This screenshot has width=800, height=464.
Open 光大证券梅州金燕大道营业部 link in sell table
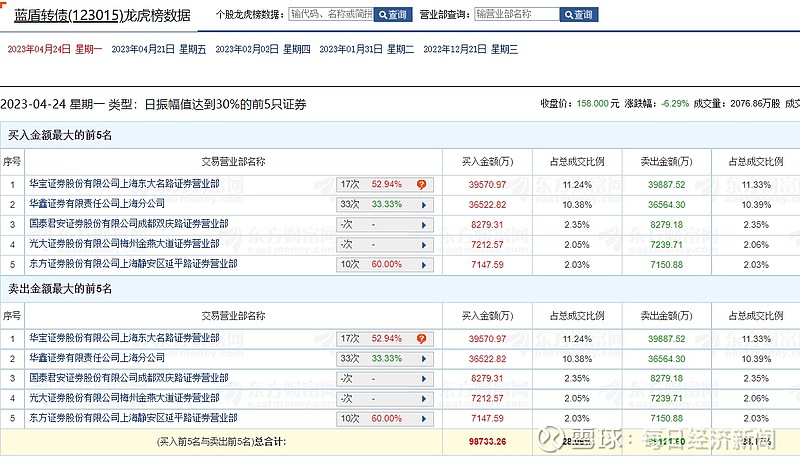124,398
